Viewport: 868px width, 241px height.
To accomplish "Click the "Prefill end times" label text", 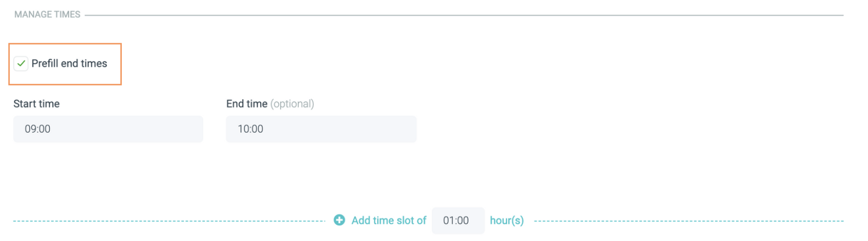I will pyautogui.click(x=69, y=63).
